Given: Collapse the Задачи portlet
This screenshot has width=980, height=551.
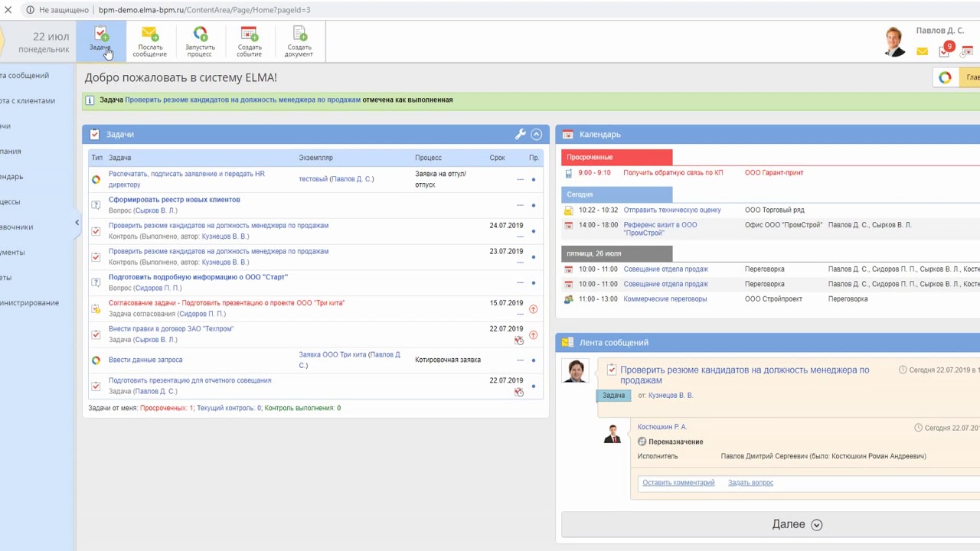Looking at the screenshot, I should pyautogui.click(x=537, y=134).
